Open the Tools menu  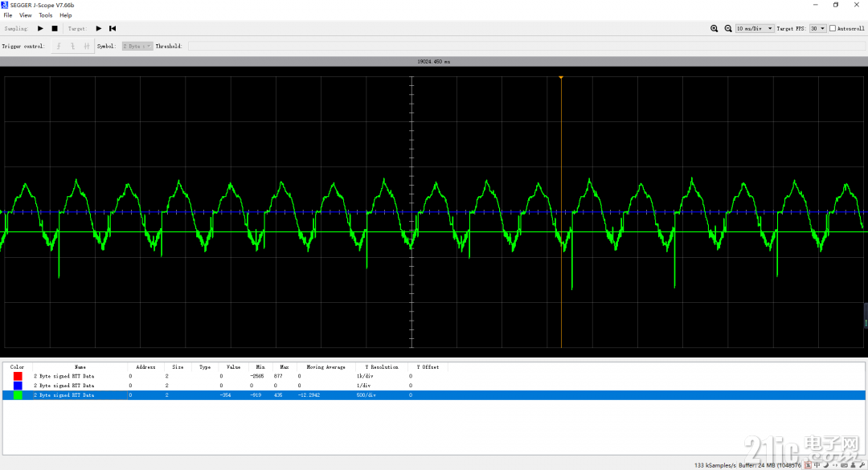click(x=45, y=15)
